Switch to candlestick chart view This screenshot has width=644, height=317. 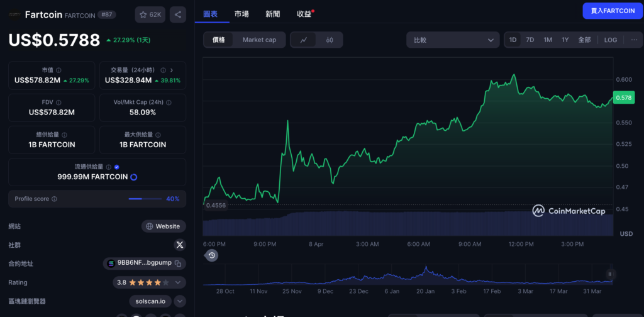(330, 40)
